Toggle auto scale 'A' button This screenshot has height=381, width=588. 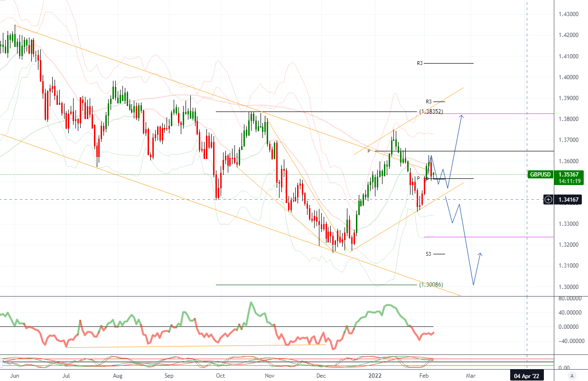tap(572, 376)
